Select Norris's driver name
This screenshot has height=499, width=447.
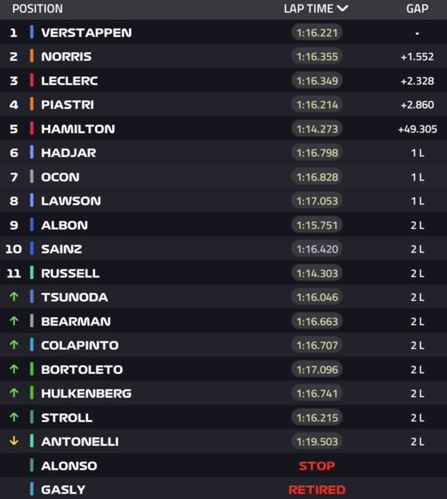pos(66,57)
